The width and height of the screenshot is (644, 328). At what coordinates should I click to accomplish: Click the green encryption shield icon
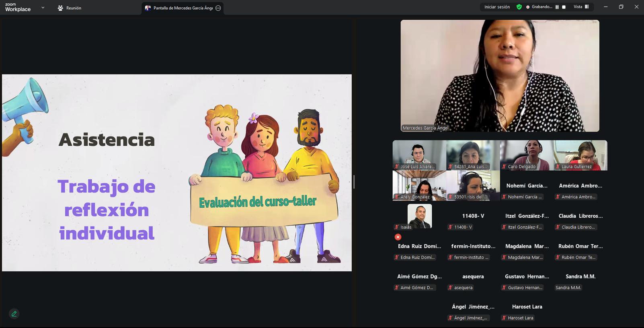[519, 7]
